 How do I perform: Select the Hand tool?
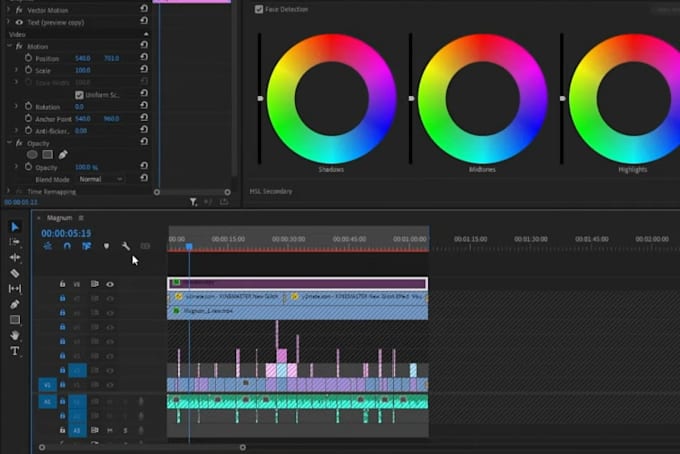[x=15, y=335]
